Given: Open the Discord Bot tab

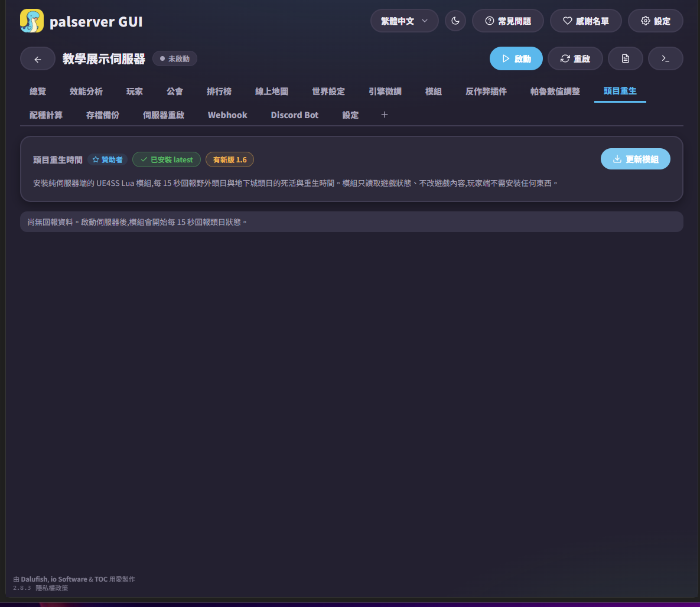Looking at the screenshot, I should point(295,115).
